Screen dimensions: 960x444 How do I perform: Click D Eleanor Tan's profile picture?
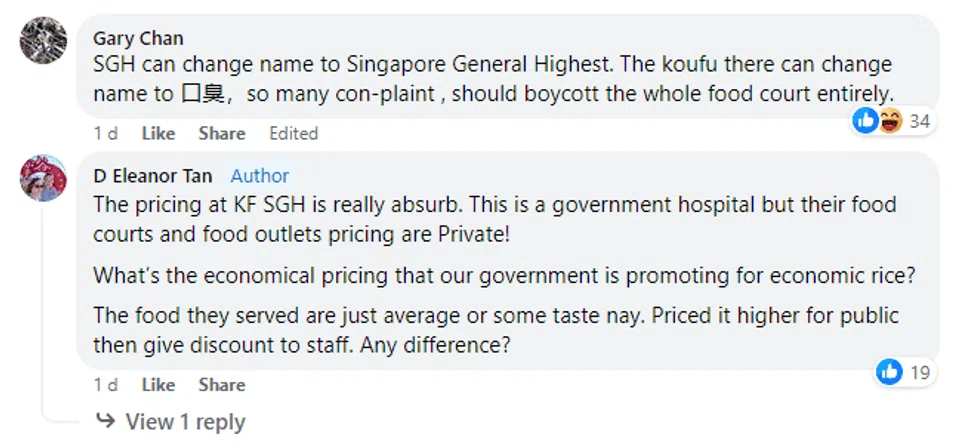point(44,178)
